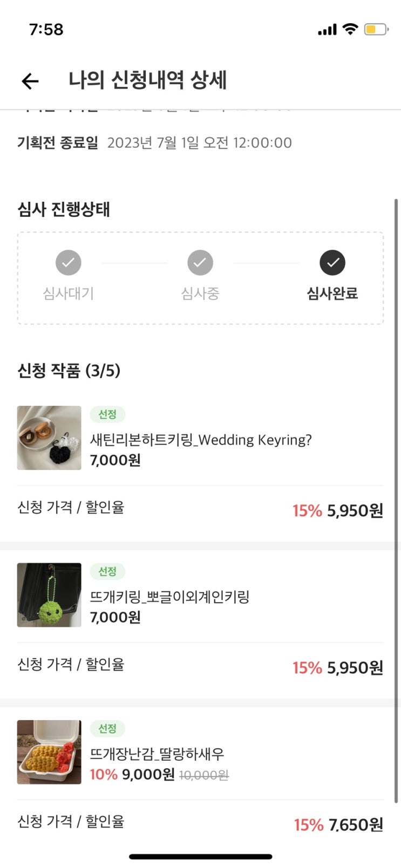The image size is (401, 868).
Task: Tap the home indicator bar at bottom
Action: point(201,856)
